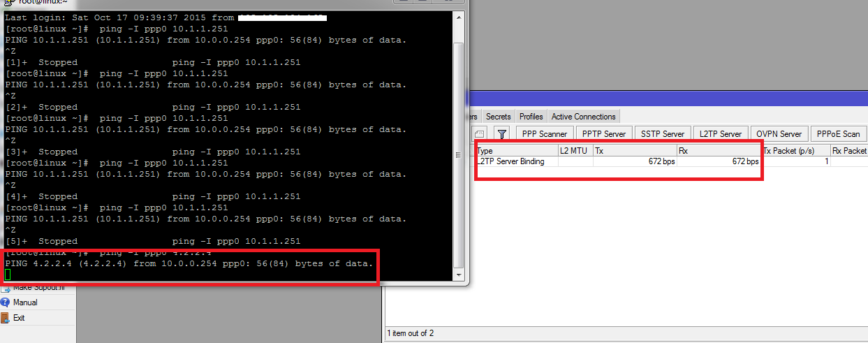The image size is (868, 343).
Task: Sort by the Rx column header
Action: click(718, 150)
